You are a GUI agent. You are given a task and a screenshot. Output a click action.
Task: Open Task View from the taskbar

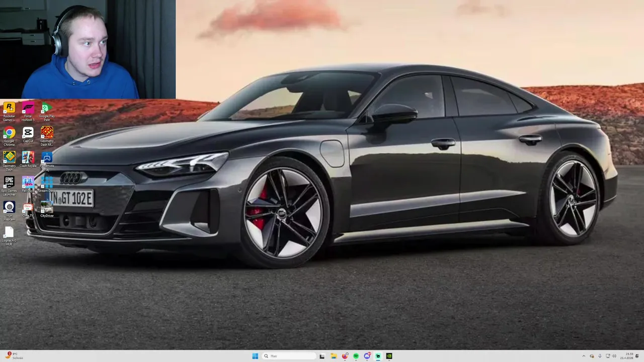pos(322,356)
